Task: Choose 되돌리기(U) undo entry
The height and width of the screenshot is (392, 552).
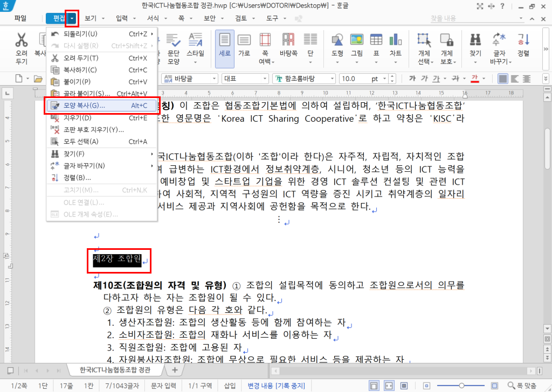Action: point(102,34)
